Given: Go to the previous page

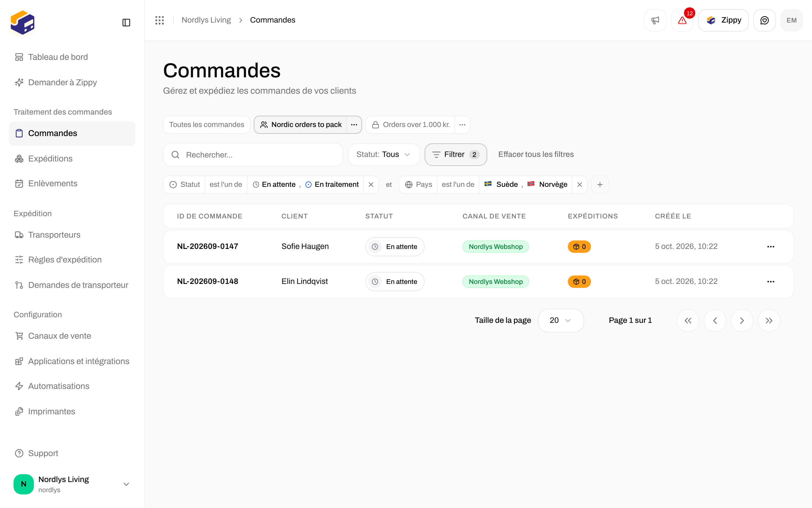Looking at the screenshot, I should click(x=715, y=321).
